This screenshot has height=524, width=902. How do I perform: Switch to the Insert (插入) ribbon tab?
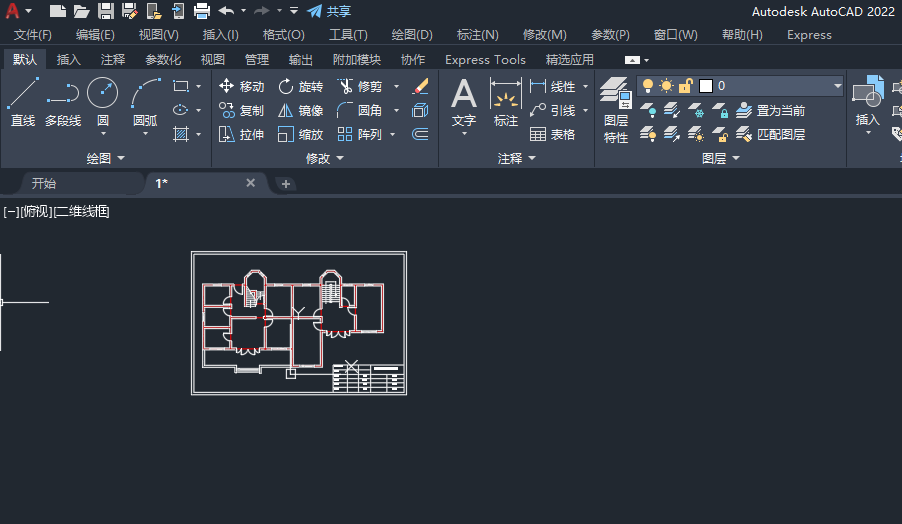[68, 59]
